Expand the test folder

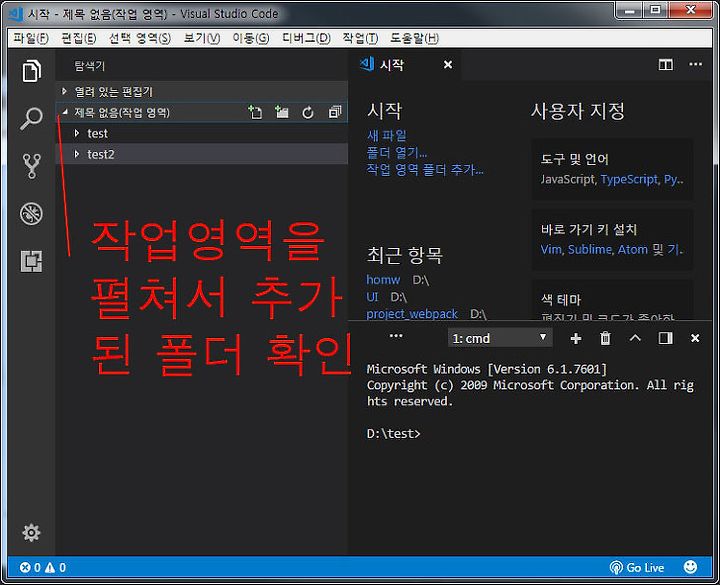(202, 133)
